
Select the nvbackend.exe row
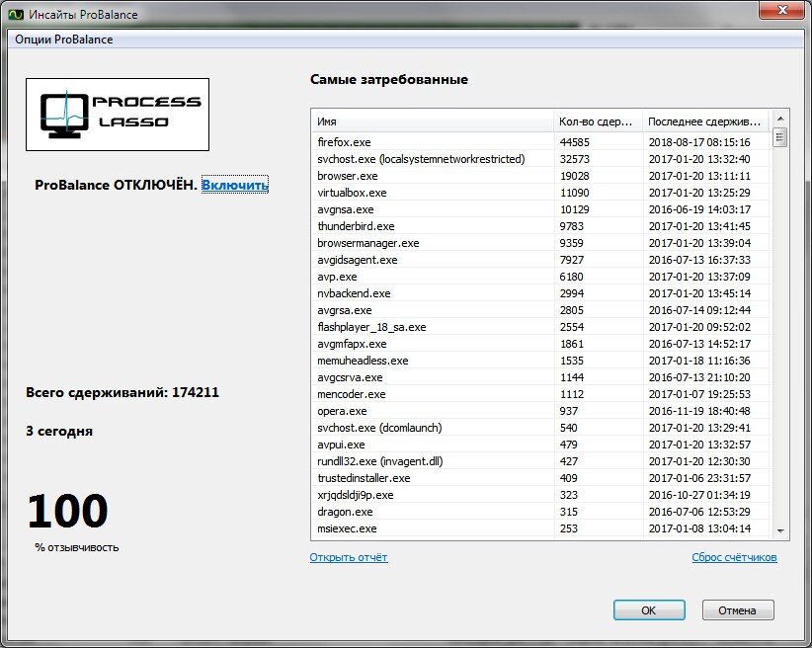[541, 293]
